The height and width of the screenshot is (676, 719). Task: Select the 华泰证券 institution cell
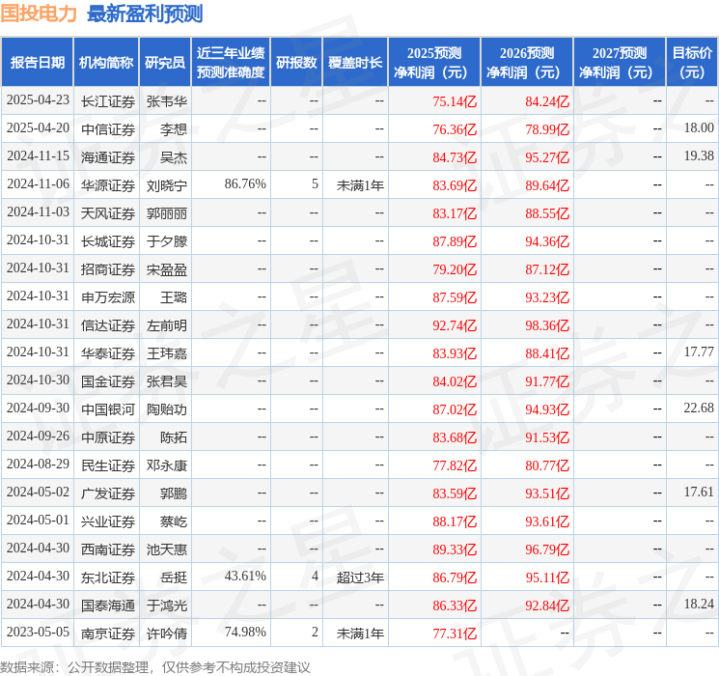108,353
